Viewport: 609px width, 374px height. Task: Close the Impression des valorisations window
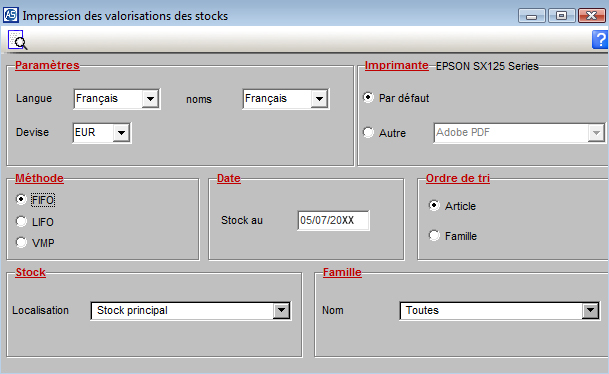point(592,16)
